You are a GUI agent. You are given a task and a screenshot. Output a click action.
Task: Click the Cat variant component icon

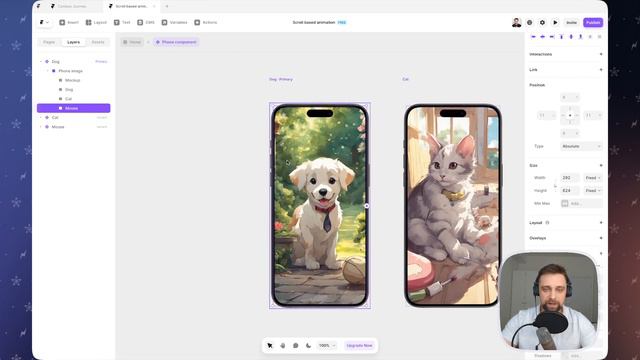pyautogui.click(x=47, y=118)
